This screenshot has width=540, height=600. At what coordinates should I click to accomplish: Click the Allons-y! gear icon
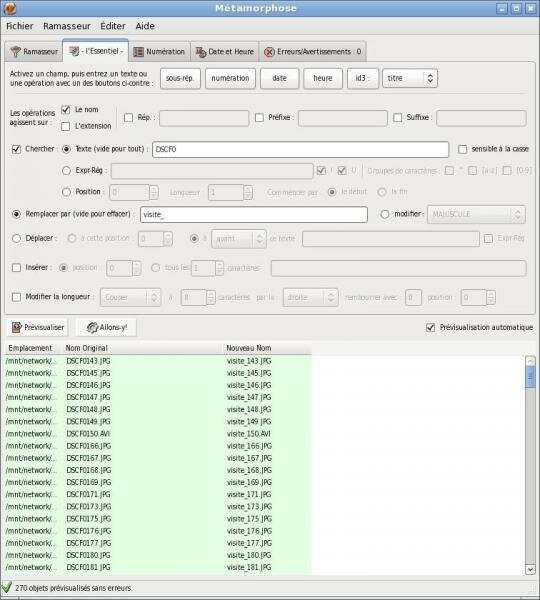[x=92, y=328]
